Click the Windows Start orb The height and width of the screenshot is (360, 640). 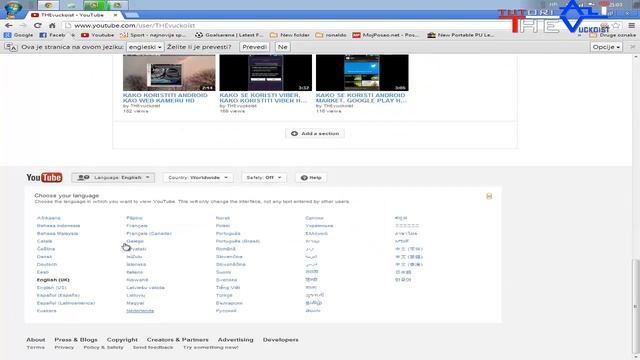13,9
